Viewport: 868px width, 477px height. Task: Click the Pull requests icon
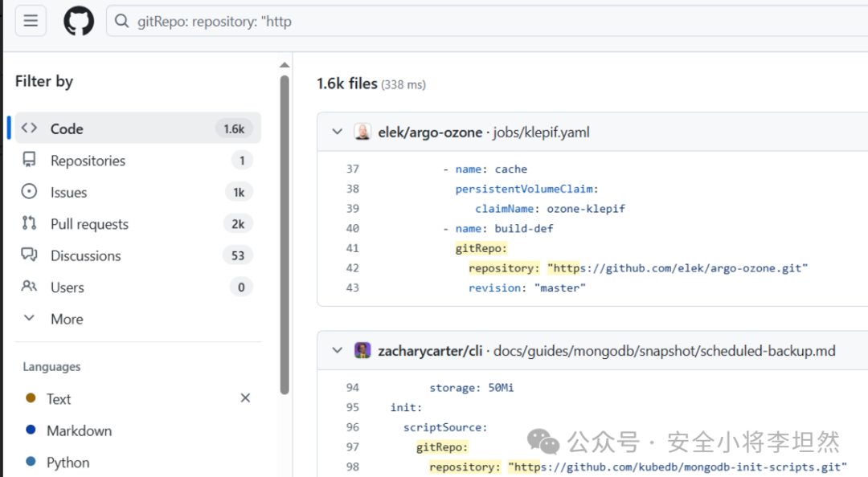(x=30, y=223)
